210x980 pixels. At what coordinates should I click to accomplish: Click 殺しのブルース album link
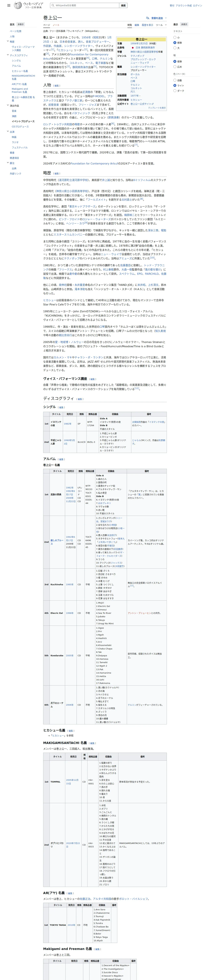(x=57, y=542)
